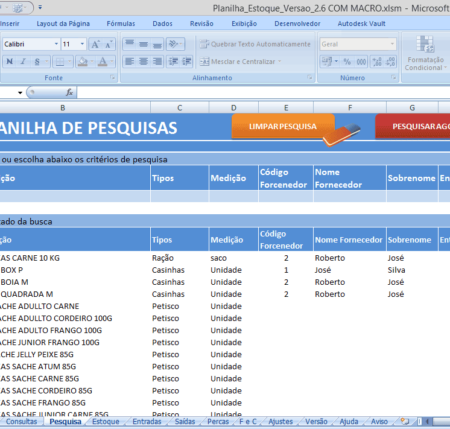Open the Fonte dialog launcher
Image resolution: width=450 pixels, height=429 pixels.
click(113, 78)
